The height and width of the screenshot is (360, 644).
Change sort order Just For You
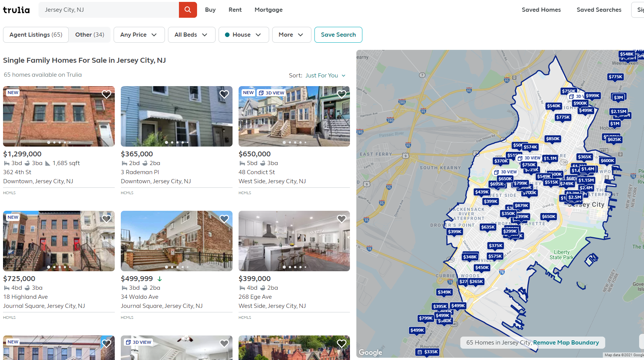click(325, 76)
